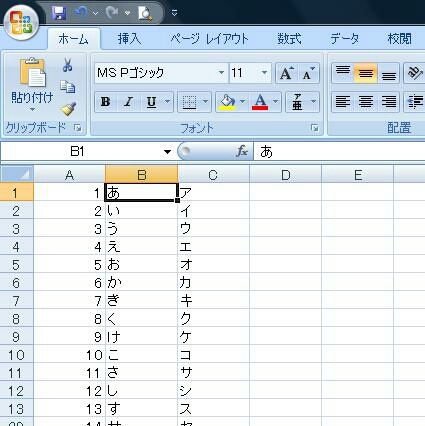The height and width of the screenshot is (426, 425).
Task: Open the MS Pゴシック font name dropdown
Action: pos(221,73)
